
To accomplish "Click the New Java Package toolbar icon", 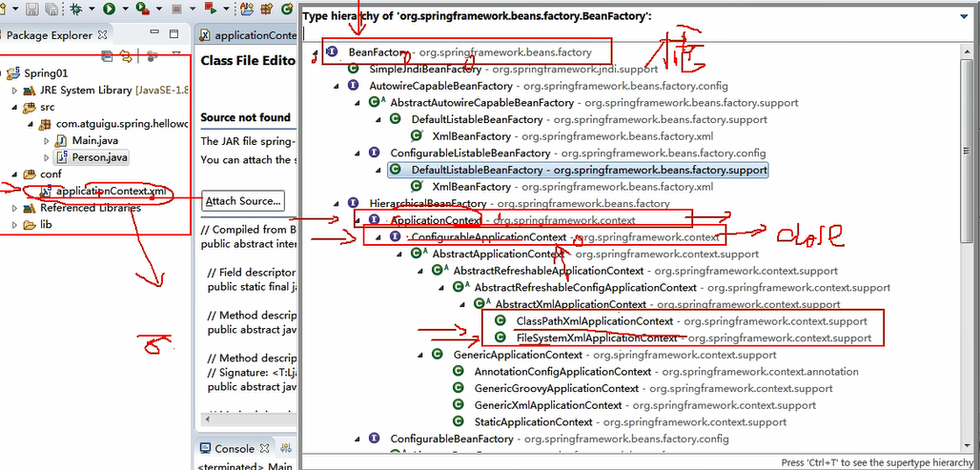I will (x=266, y=9).
